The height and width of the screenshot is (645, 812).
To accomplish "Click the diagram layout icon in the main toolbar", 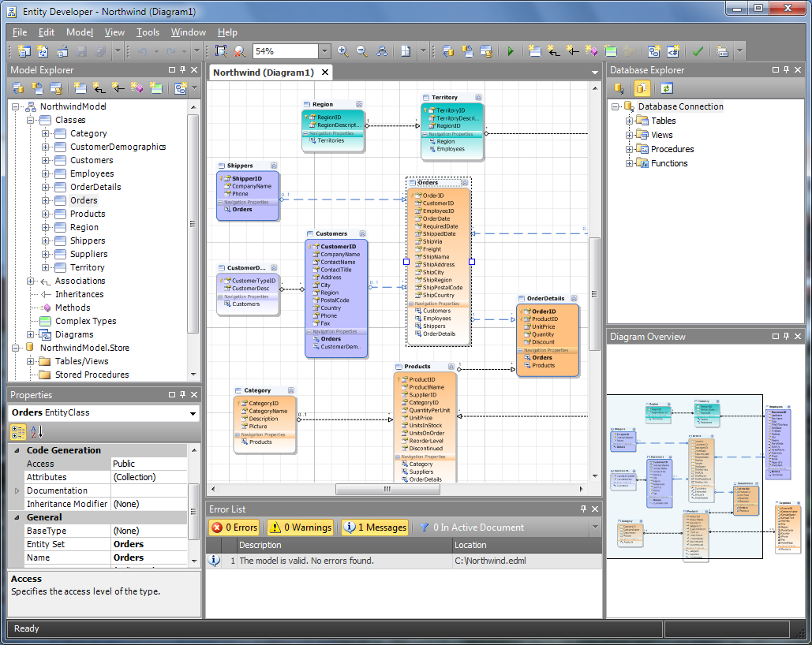I will point(382,51).
